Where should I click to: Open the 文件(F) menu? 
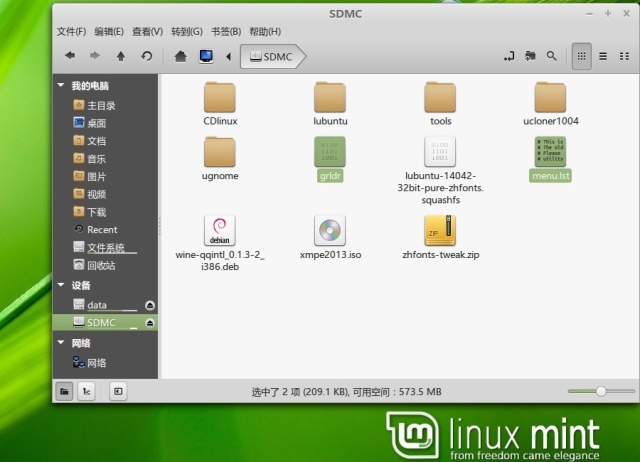[x=71, y=32]
